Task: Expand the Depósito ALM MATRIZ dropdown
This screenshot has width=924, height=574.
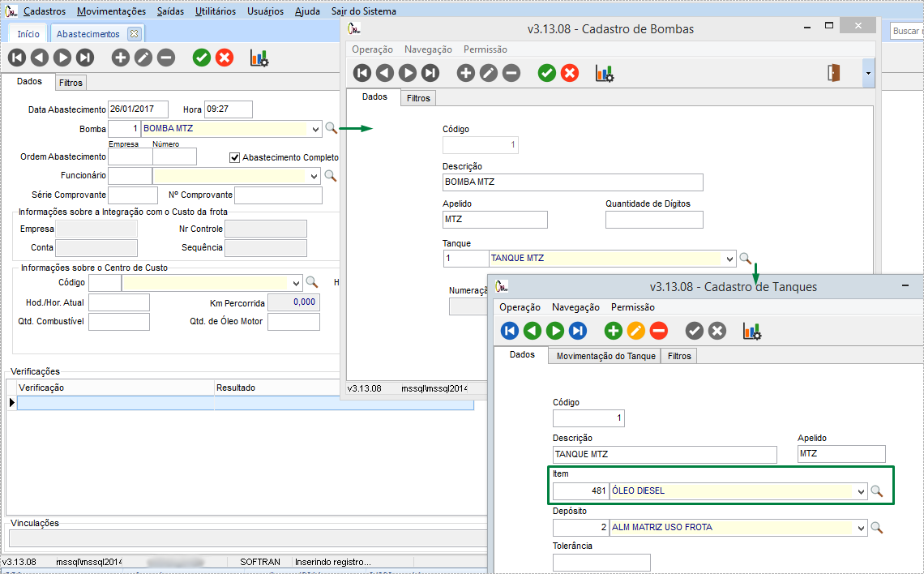Action: (860, 528)
